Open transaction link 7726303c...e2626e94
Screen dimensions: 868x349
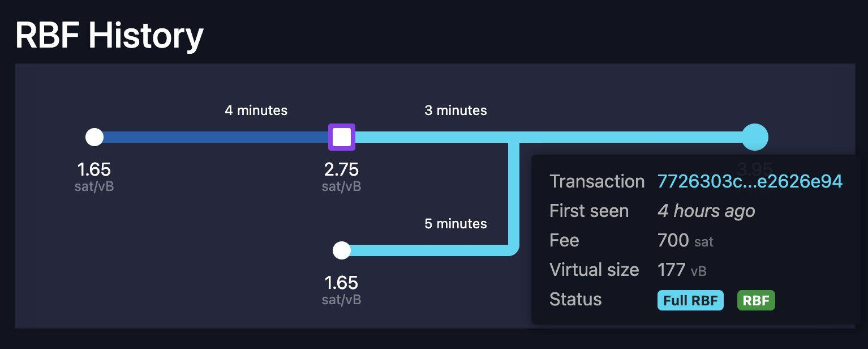coord(750,181)
